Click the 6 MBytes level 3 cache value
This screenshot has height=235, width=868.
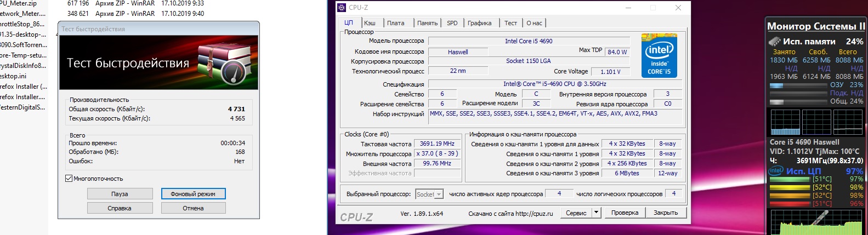point(627,173)
